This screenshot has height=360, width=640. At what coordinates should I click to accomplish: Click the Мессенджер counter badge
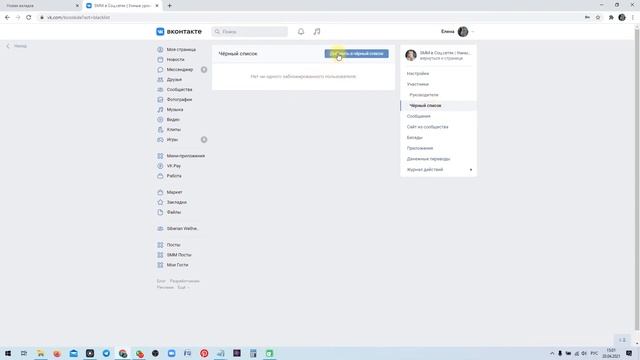[x=204, y=70]
